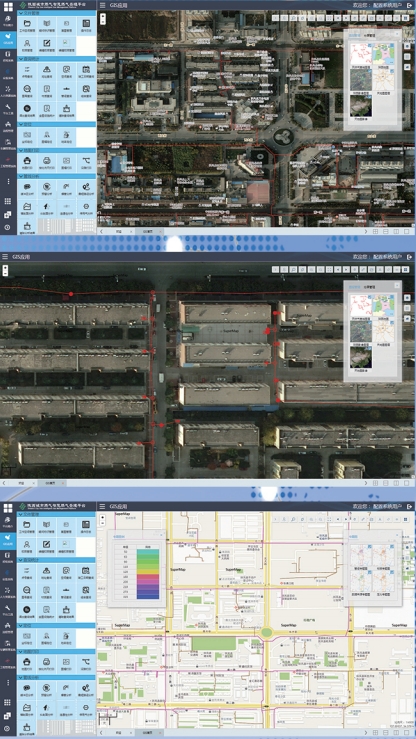Switch to the first footer tab in bottom window
This screenshot has height=739, width=416.
pos(121,733)
